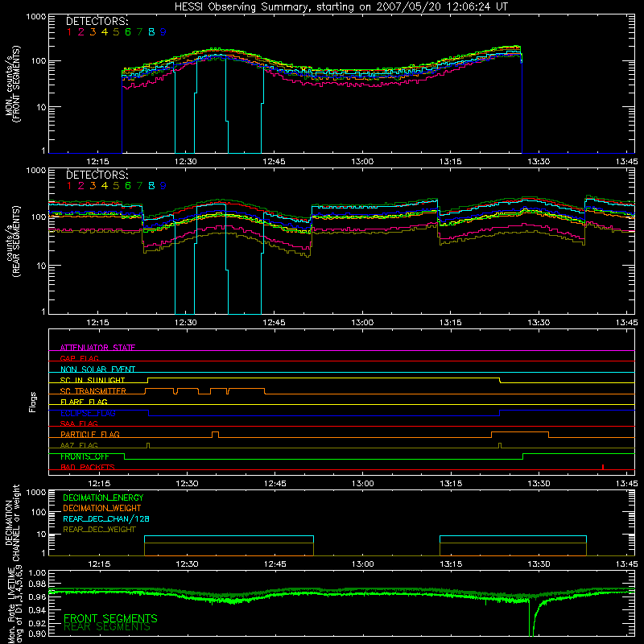The height and width of the screenshot is (644, 644).
Task: Click detector 8 legend number in front segments panel
Action: pyautogui.click(x=151, y=32)
